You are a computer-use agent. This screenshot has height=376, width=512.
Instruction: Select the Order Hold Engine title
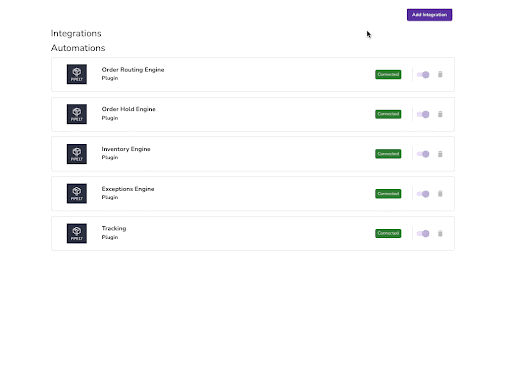(128, 109)
